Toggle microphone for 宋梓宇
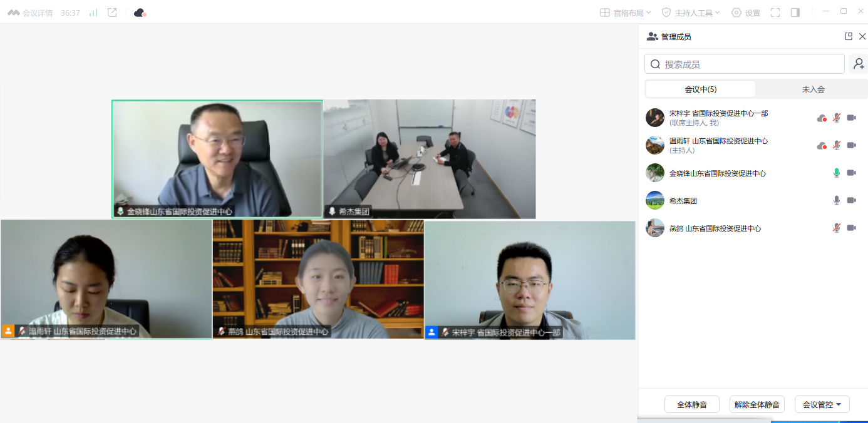This screenshot has width=868, height=423. (x=836, y=118)
